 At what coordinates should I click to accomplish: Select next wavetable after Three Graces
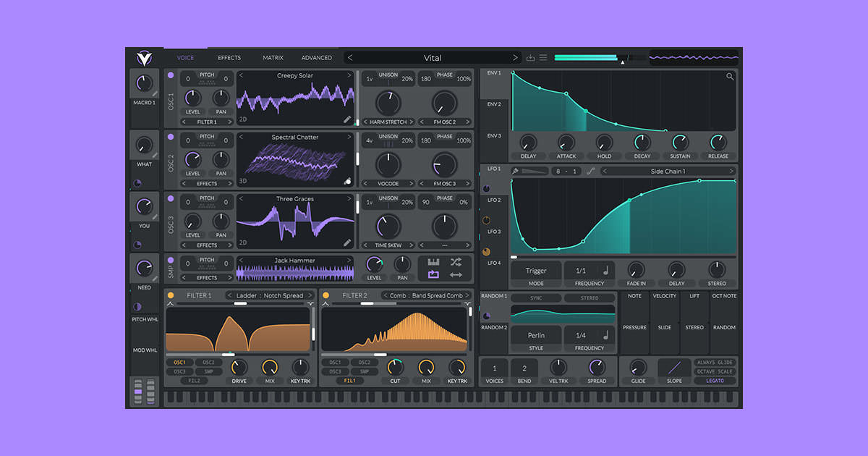(x=349, y=198)
